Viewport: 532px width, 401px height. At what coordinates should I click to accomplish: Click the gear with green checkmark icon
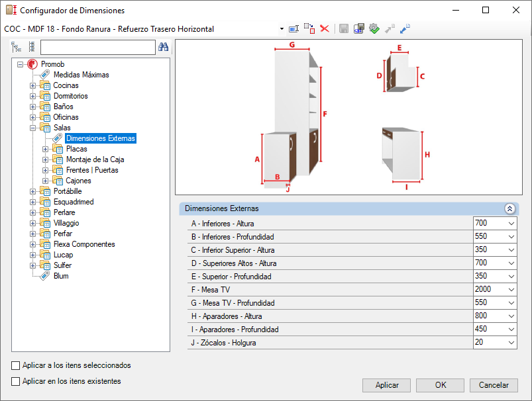374,29
